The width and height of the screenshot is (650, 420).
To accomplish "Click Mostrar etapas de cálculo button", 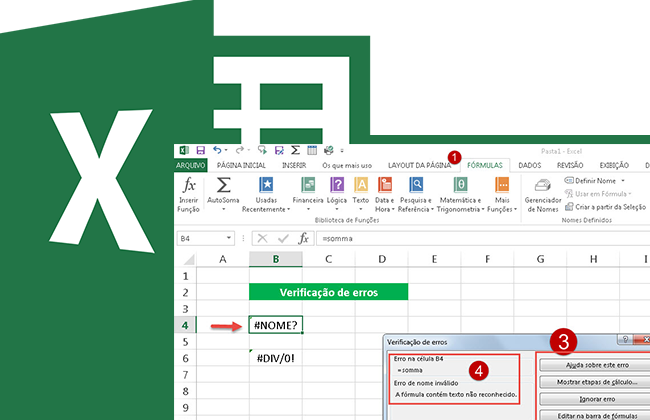I will (597, 382).
